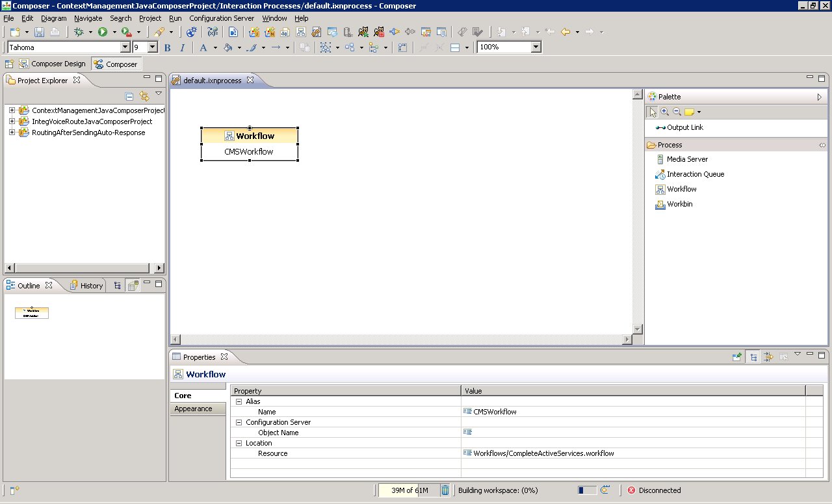Image resolution: width=832 pixels, height=504 pixels.
Task: Open the Diagram menu
Action: pyautogui.click(x=53, y=18)
